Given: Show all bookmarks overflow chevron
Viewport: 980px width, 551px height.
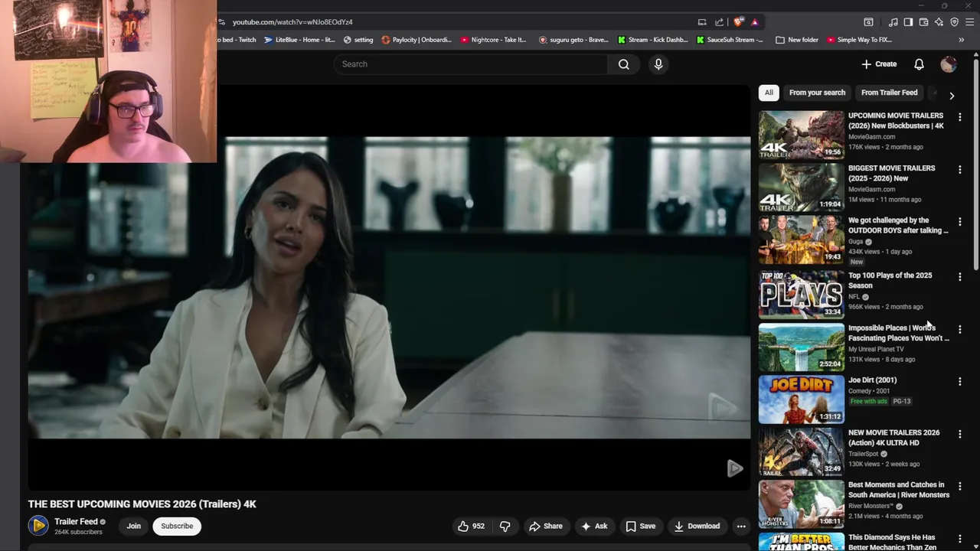Looking at the screenshot, I should click(x=961, y=40).
